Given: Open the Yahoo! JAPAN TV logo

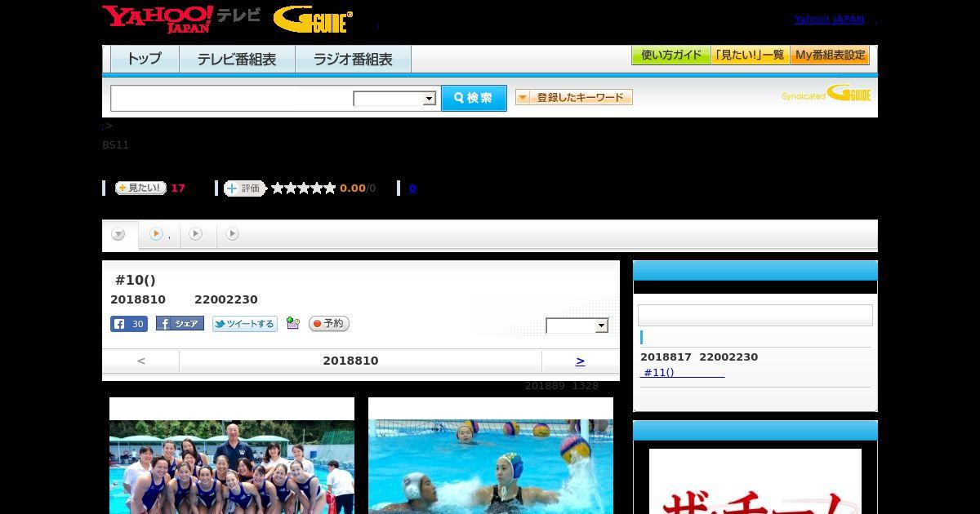Looking at the screenshot, I should [x=181, y=19].
